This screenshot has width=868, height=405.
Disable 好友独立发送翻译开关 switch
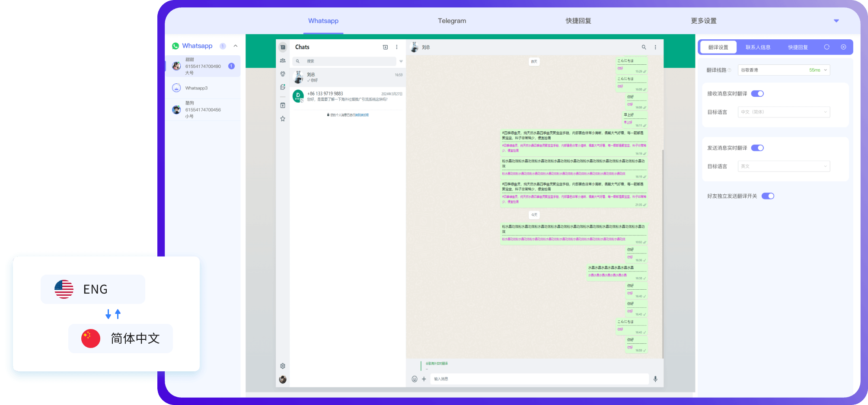(x=768, y=196)
